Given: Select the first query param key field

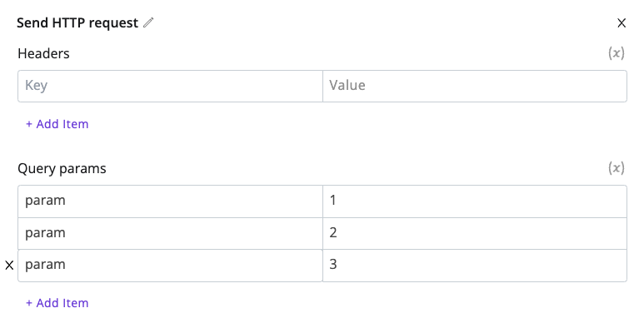Looking at the screenshot, I should 171,201.
